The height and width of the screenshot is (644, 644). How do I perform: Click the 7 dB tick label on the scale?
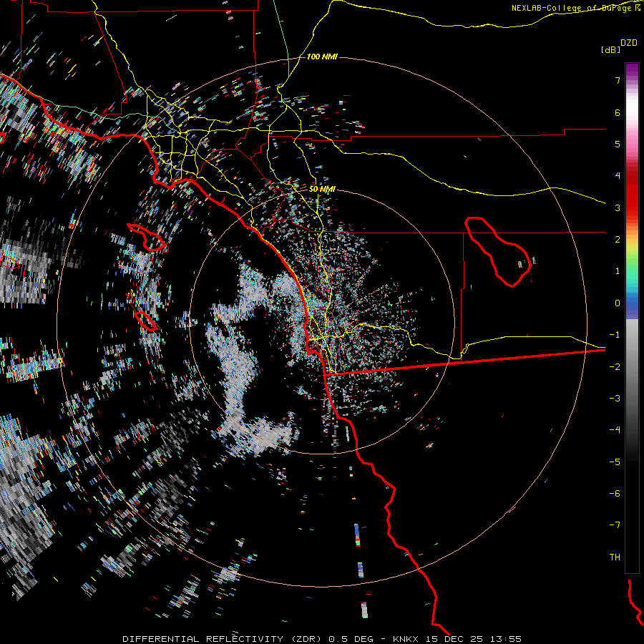[618, 80]
